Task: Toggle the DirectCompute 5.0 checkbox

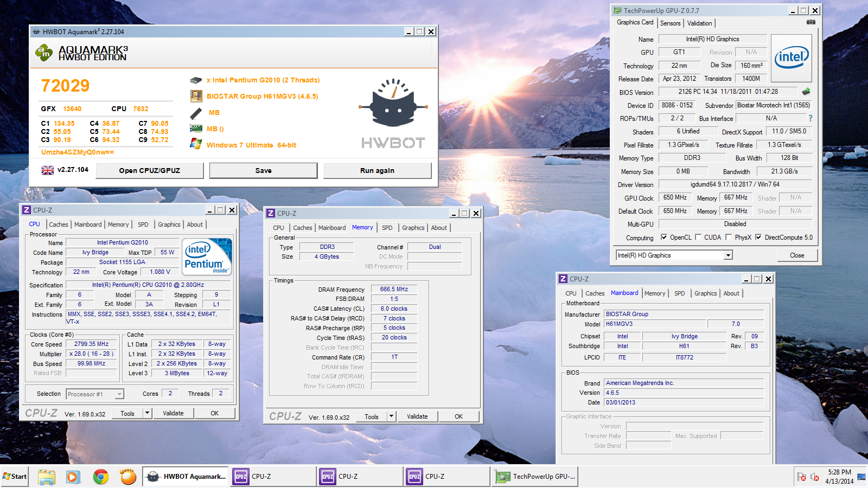Action: coord(758,237)
